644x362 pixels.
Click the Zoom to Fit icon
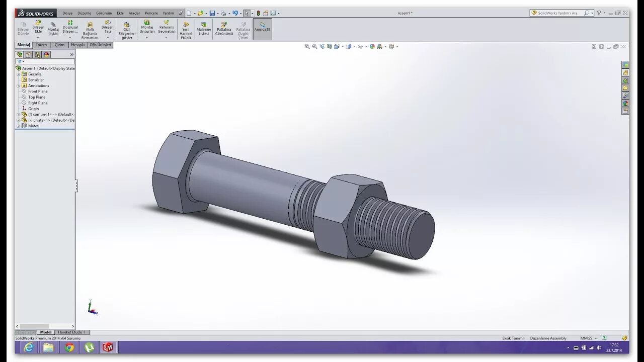[x=307, y=46]
